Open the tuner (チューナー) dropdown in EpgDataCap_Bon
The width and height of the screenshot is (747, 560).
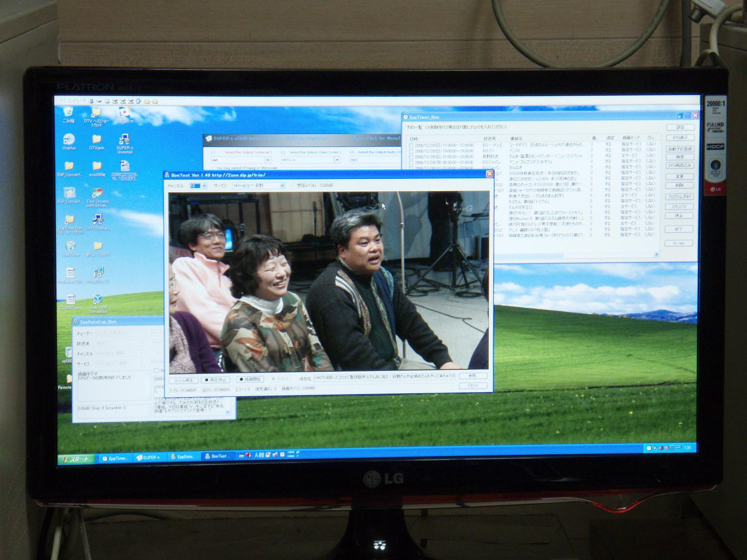click(x=120, y=333)
